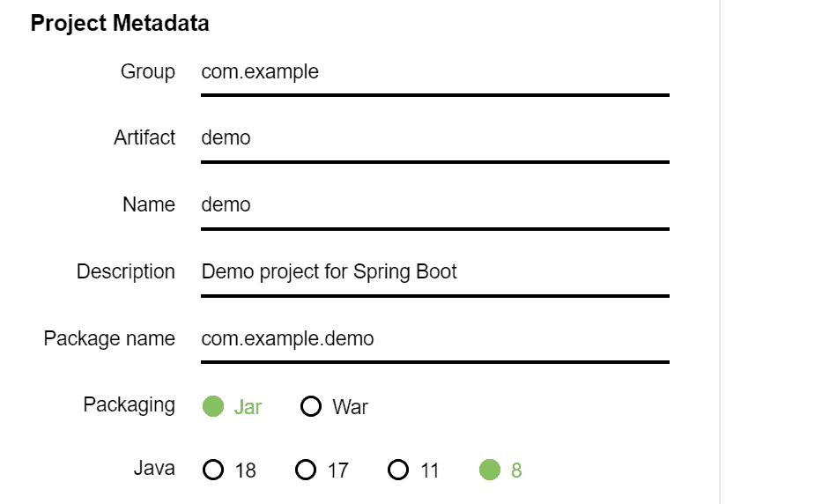Click the Group field containing com.example
Screen dimensions: 837x504
(x=434, y=72)
